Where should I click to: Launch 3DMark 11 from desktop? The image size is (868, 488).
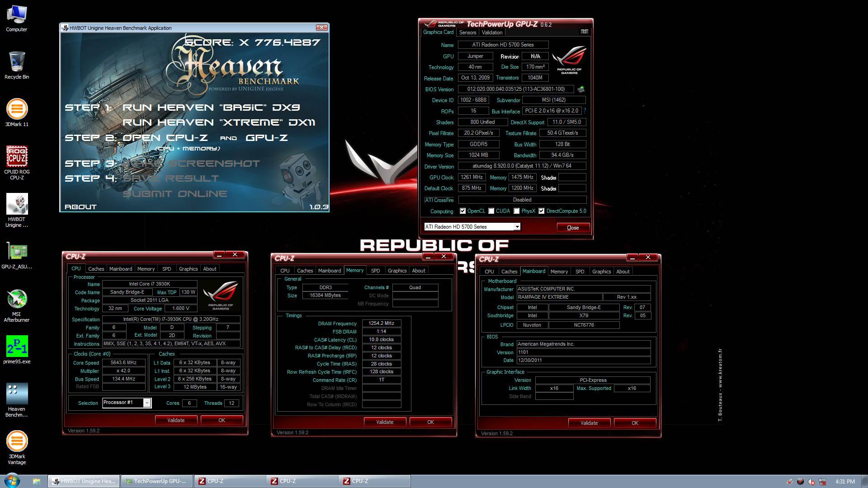tap(17, 113)
